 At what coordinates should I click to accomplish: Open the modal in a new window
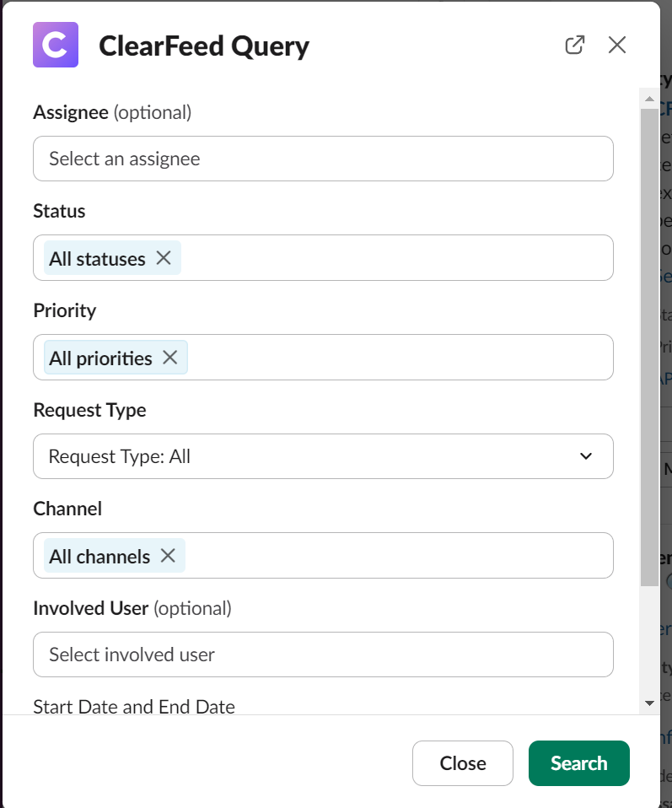coord(574,45)
